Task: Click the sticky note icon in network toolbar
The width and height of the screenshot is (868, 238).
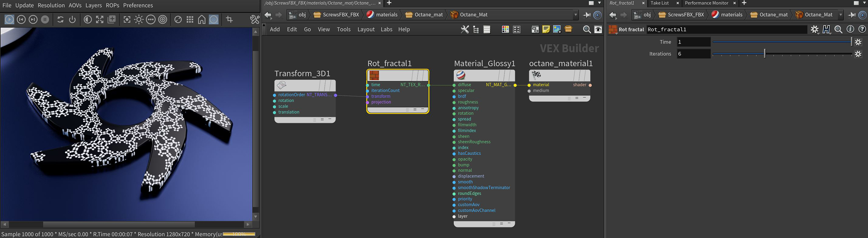Action: (546, 29)
